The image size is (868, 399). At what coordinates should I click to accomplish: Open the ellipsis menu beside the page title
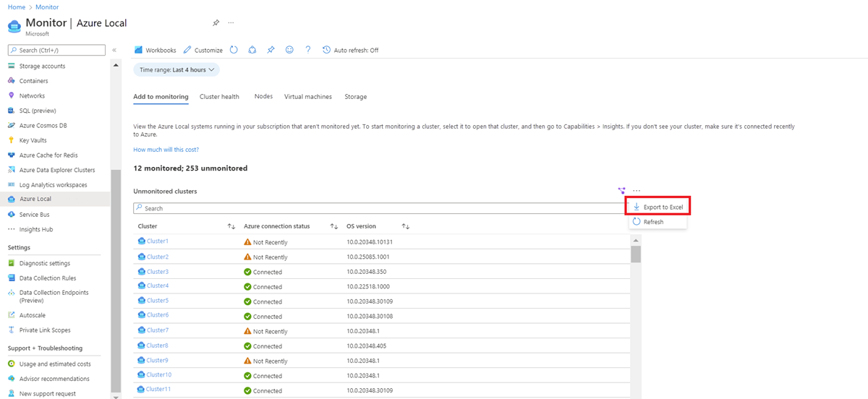(231, 22)
